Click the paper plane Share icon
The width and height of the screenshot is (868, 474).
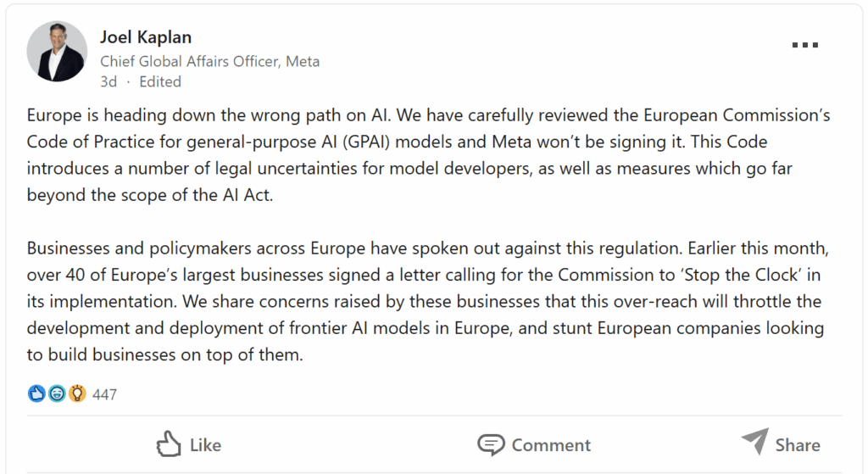click(754, 443)
